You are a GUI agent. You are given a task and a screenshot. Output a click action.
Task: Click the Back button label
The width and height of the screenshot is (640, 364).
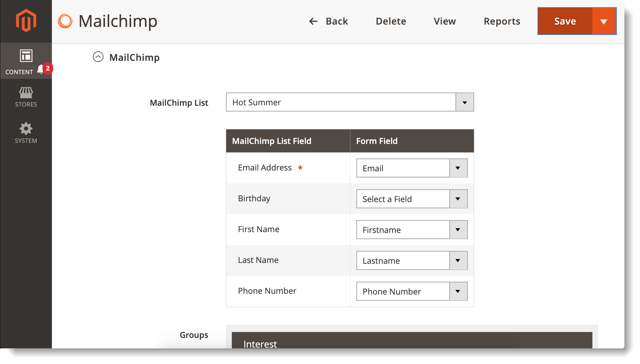(x=337, y=21)
